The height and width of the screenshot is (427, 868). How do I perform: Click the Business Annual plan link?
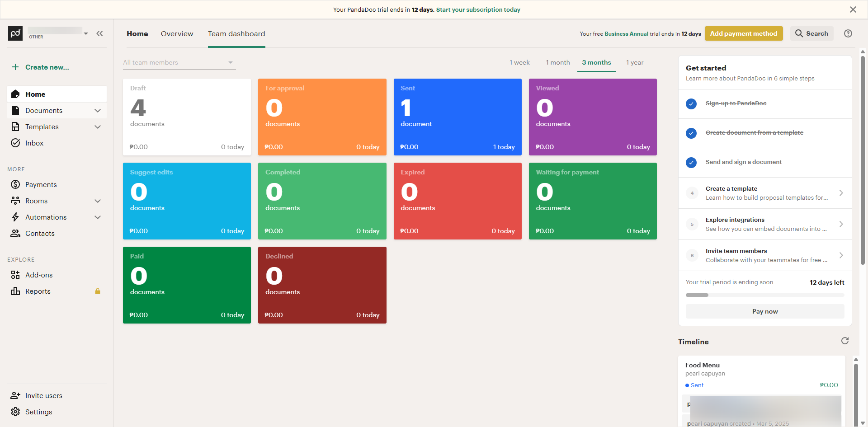(x=627, y=34)
